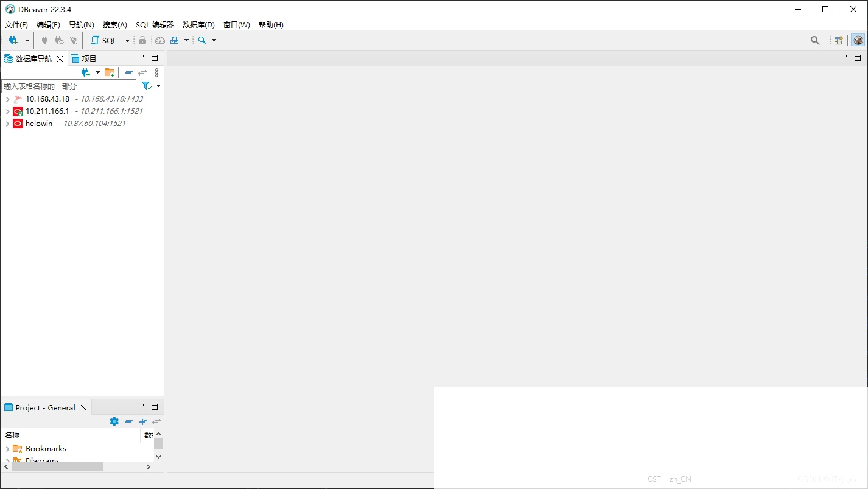Open the 搜索(A) menu
Viewport: 868px width, 489px height.
[x=115, y=25]
